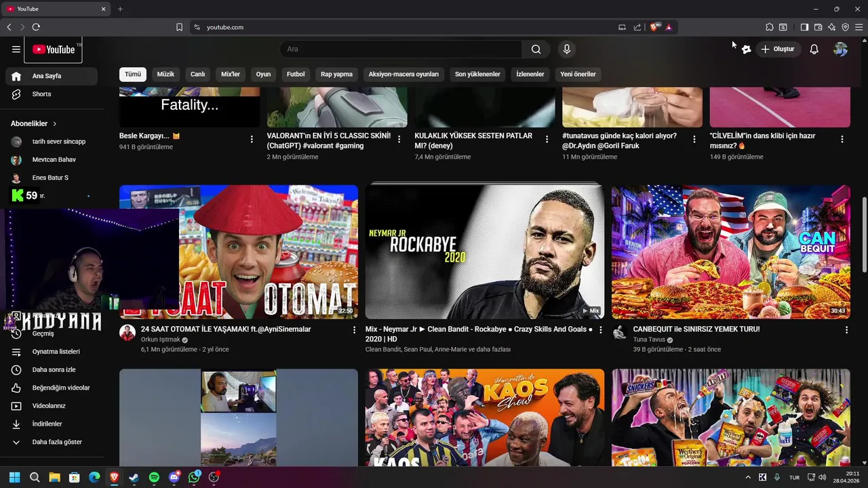Open Brave Leo AI sparkle icon

tap(832, 27)
